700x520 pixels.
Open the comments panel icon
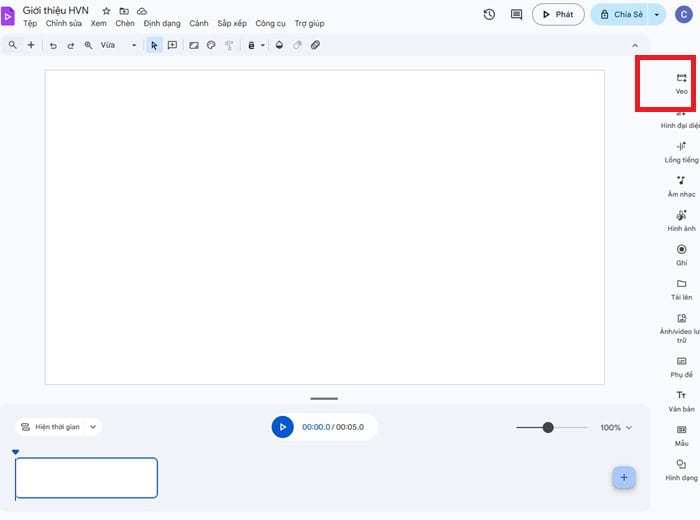[x=516, y=15]
